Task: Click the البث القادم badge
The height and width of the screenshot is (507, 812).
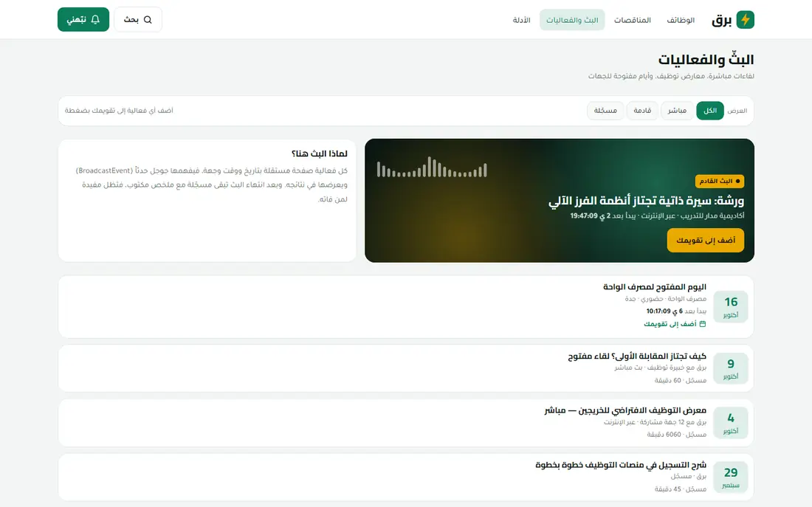Action: pyautogui.click(x=719, y=182)
